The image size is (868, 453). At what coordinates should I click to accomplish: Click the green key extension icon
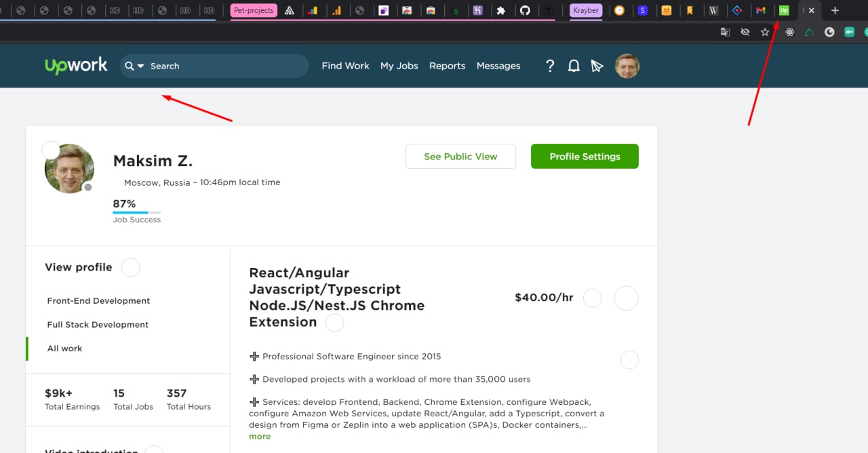849,32
